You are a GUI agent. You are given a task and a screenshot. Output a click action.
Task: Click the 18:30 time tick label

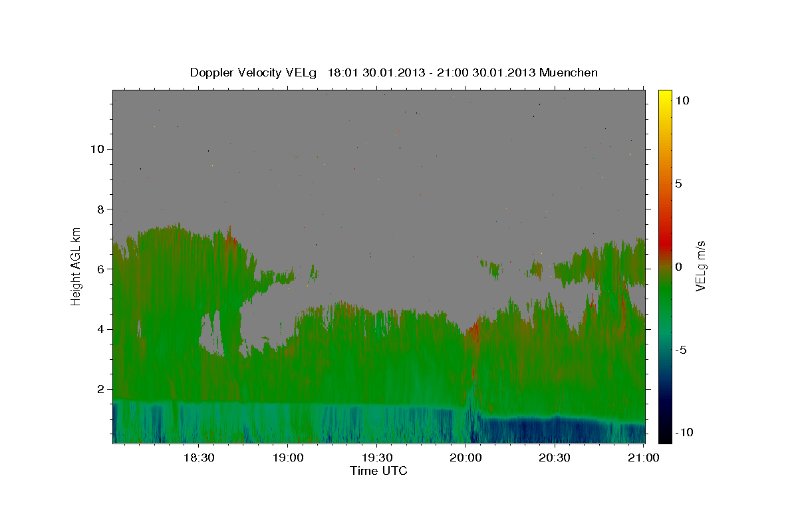click(x=198, y=458)
